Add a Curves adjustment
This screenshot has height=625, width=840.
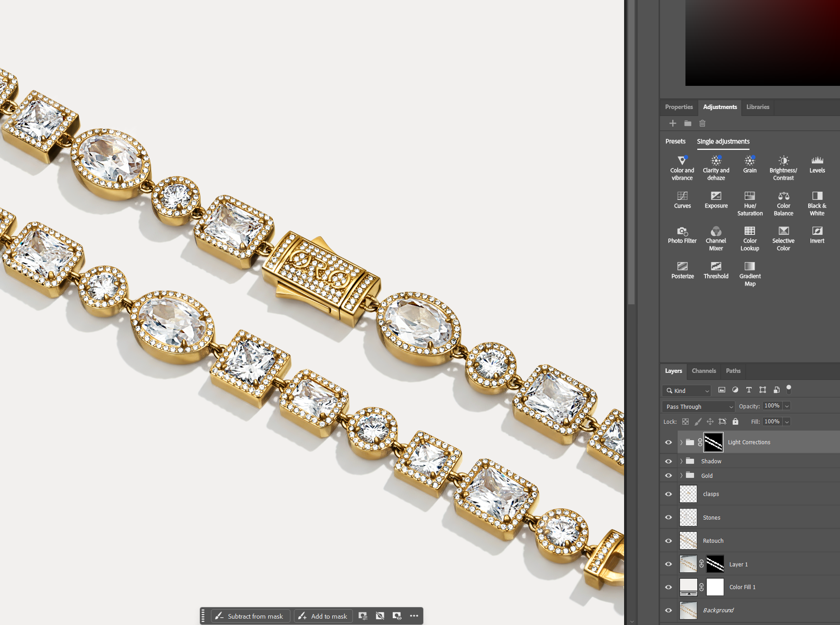click(x=682, y=200)
